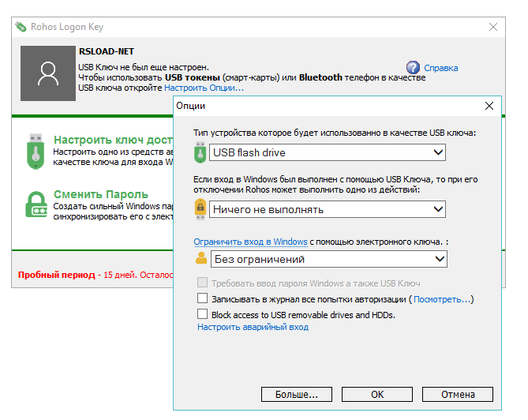Viewport: 528px width, 420px height.
Task: Confirm options with the OK button
Action: pos(377,395)
